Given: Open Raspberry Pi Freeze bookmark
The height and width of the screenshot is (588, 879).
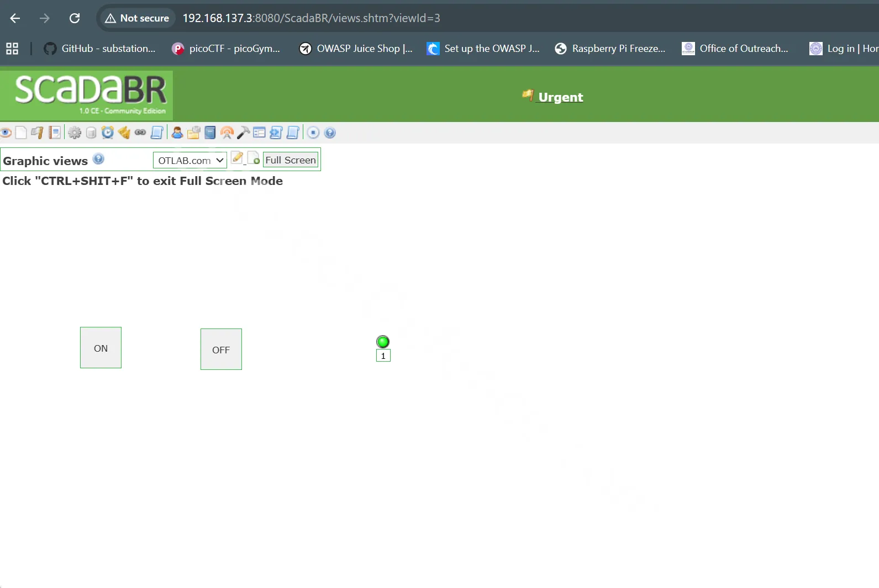Looking at the screenshot, I should (x=610, y=49).
